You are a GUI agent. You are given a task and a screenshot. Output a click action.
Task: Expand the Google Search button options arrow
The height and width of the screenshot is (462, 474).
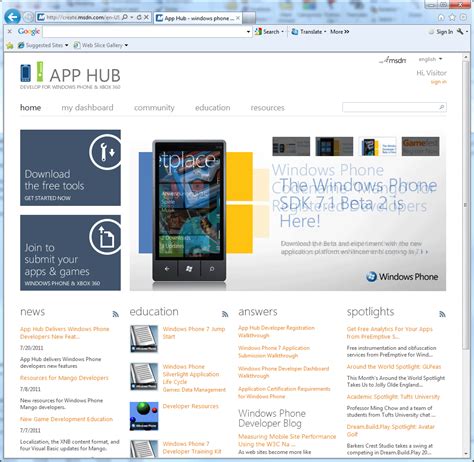pyautogui.click(x=283, y=32)
